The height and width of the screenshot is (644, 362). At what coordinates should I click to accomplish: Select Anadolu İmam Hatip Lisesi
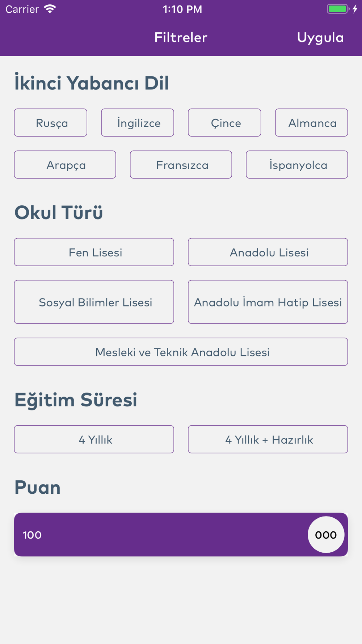pyautogui.click(x=268, y=302)
